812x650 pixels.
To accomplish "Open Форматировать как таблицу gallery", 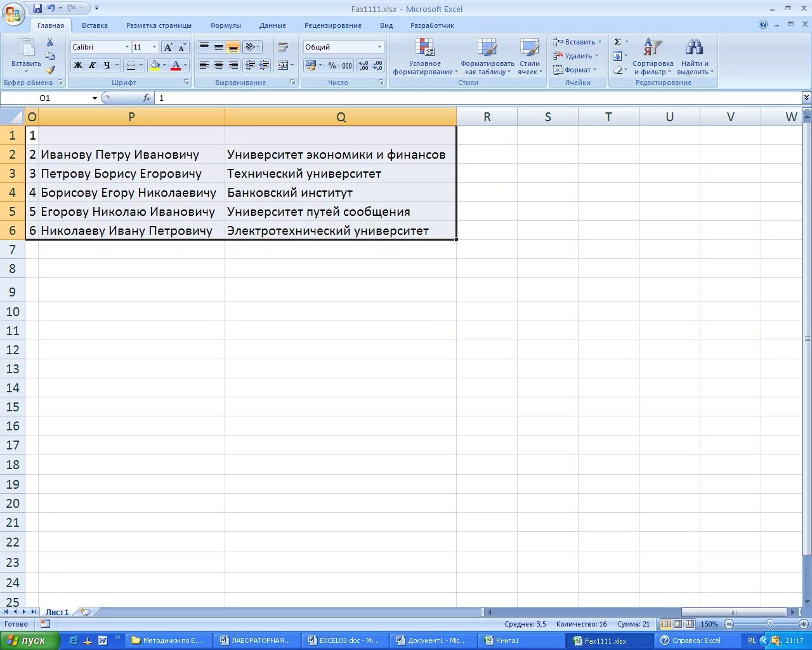I will click(487, 56).
